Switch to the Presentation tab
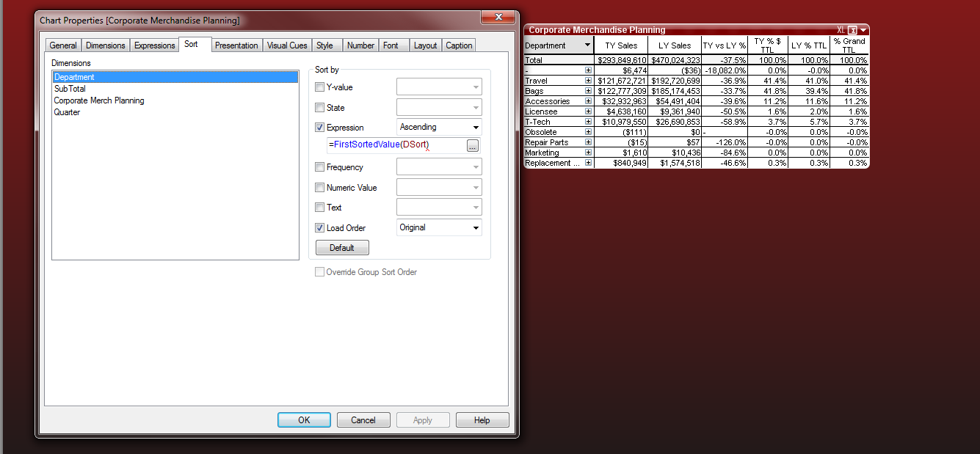 (236, 45)
